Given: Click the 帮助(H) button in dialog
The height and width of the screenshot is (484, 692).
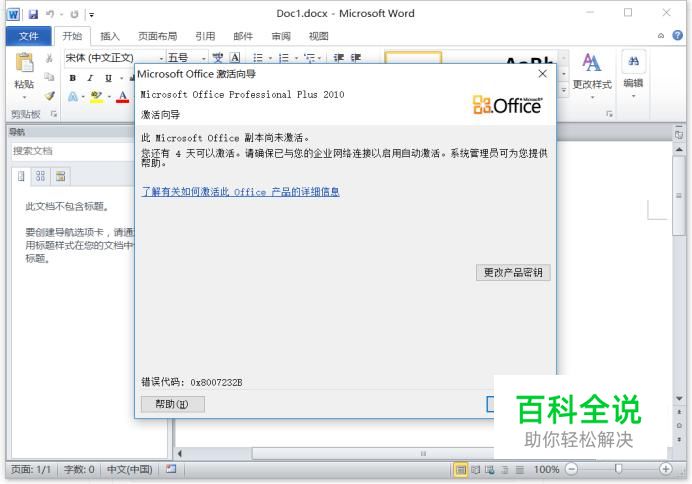Looking at the screenshot, I should 173,404.
